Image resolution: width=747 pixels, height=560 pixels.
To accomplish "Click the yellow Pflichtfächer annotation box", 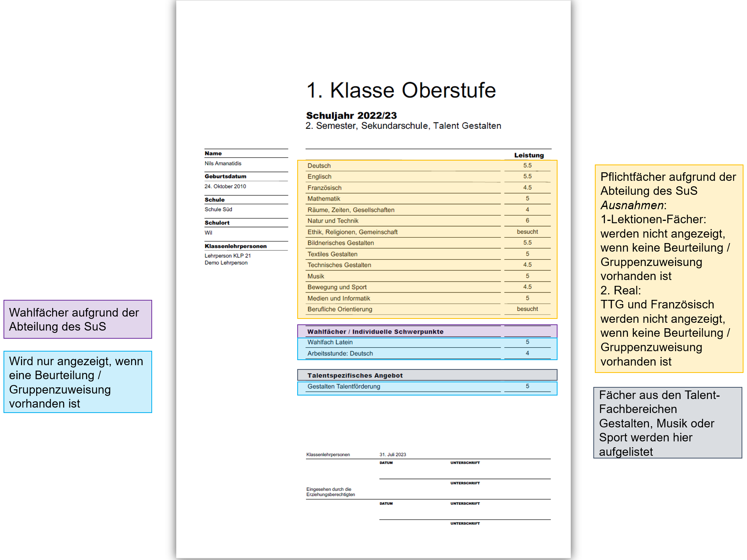I will point(668,269).
